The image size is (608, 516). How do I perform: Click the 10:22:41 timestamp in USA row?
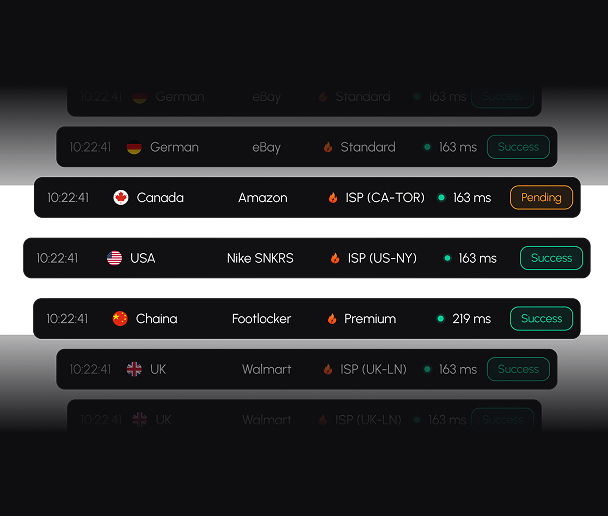click(57, 258)
